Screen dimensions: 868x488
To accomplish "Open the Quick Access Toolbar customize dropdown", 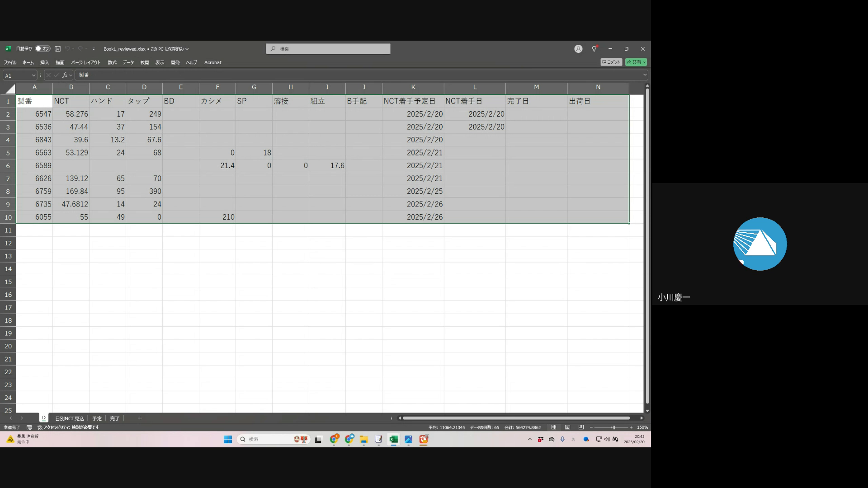I will point(94,49).
